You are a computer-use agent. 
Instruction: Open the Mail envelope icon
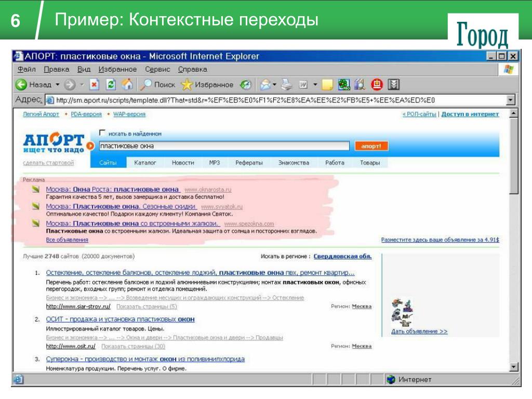[x=265, y=85]
